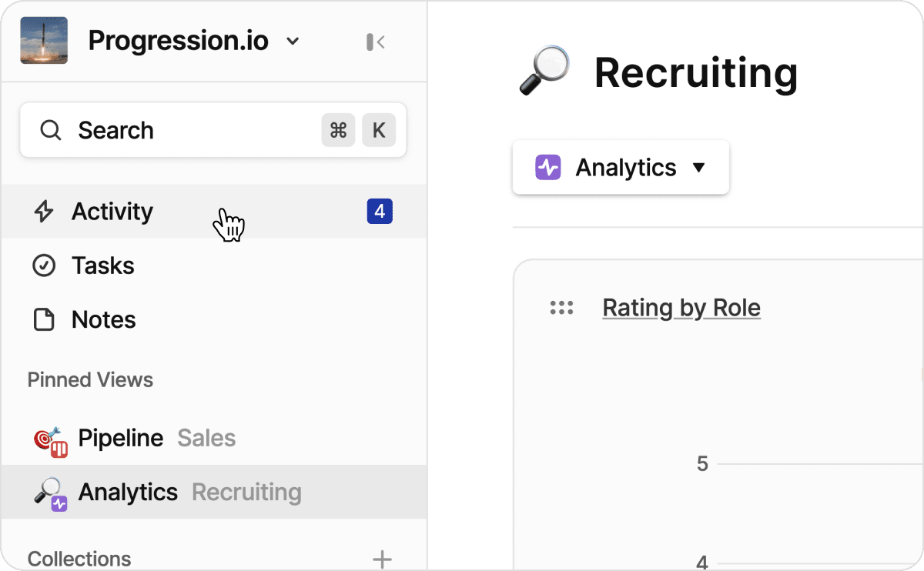Image resolution: width=924 pixels, height=571 pixels.
Task: Open the Analytics view dropdown
Action: click(621, 167)
